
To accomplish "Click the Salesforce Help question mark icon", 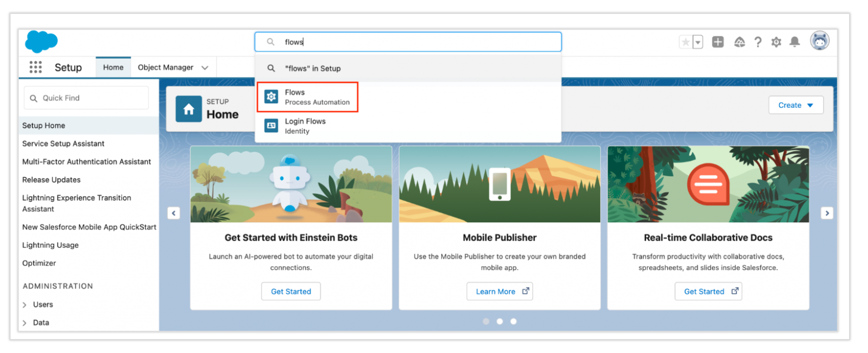I will [758, 41].
